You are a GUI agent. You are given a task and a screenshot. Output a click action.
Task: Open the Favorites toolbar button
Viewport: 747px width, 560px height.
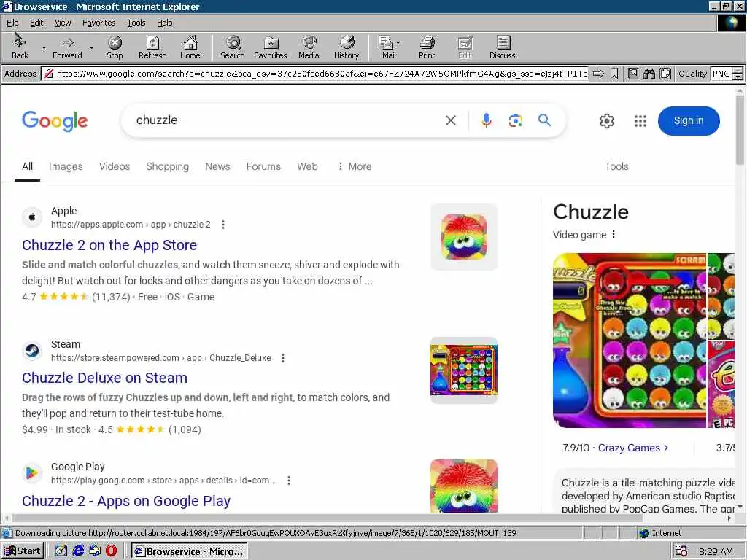270,47
